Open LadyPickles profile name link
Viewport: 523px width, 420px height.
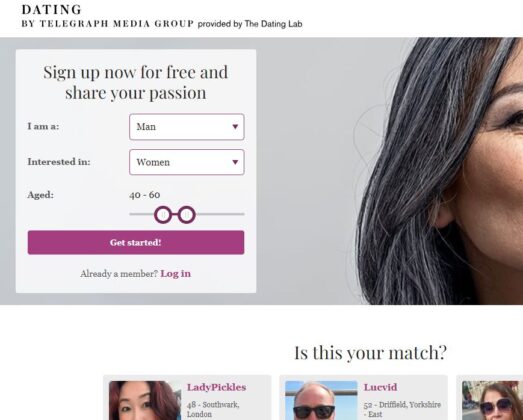click(x=216, y=387)
